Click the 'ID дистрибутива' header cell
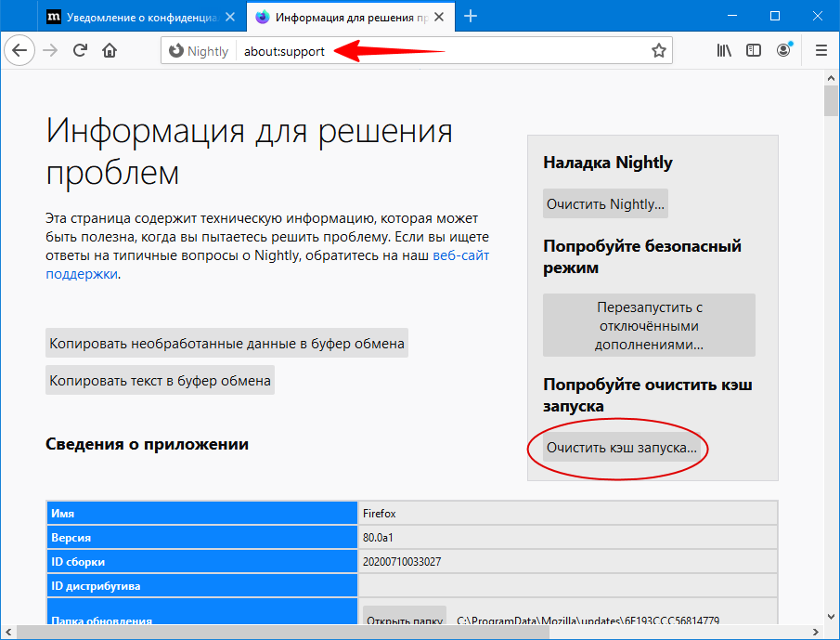The height and width of the screenshot is (640, 840). 202,585
